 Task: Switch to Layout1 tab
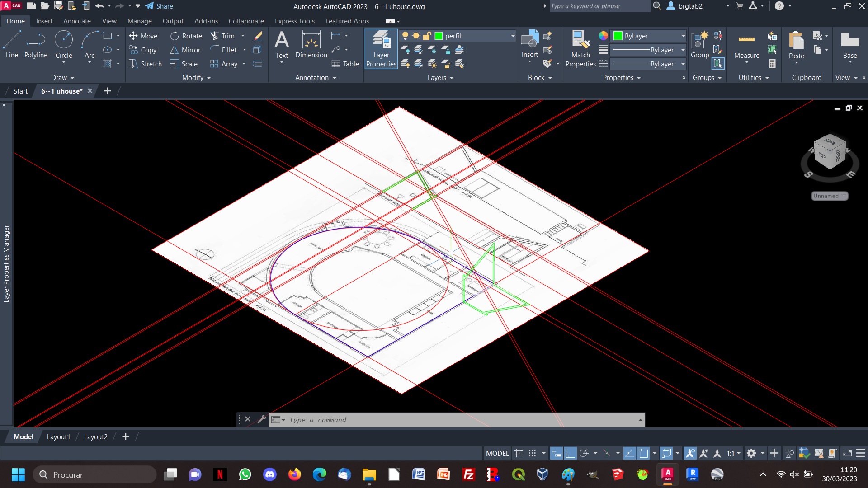[x=58, y=436]
